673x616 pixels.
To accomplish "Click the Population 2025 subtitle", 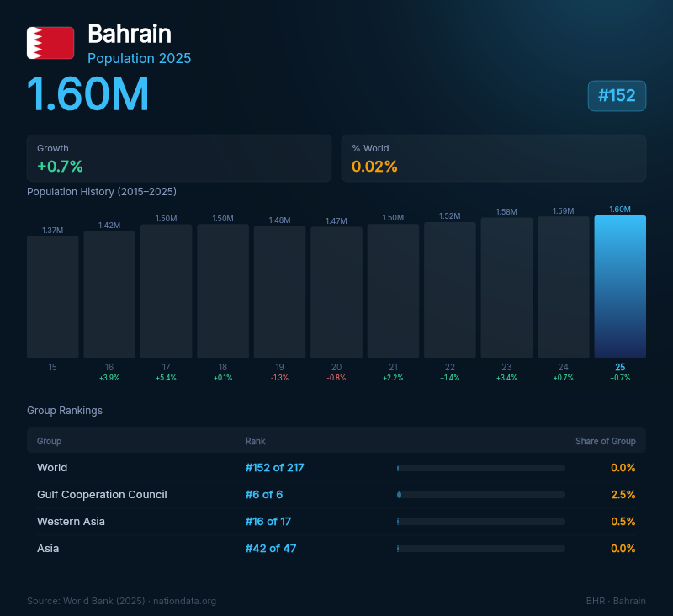I will [140, 58].
